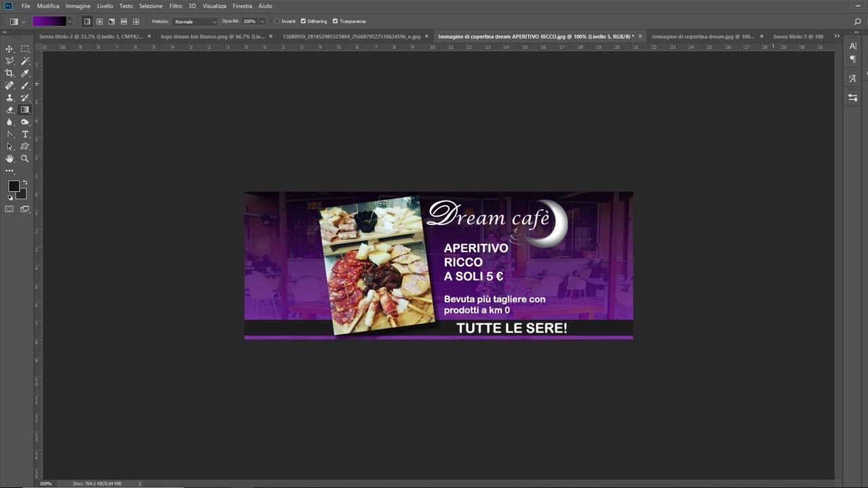The width and height of the screenshot is (868, 488).
Task: Select the Eyedropper tool
Action: 25,73
